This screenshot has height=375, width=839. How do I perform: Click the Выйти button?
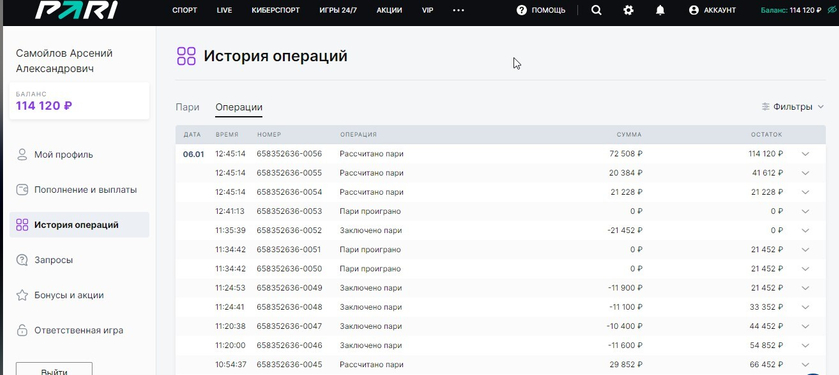pos(54,369)
